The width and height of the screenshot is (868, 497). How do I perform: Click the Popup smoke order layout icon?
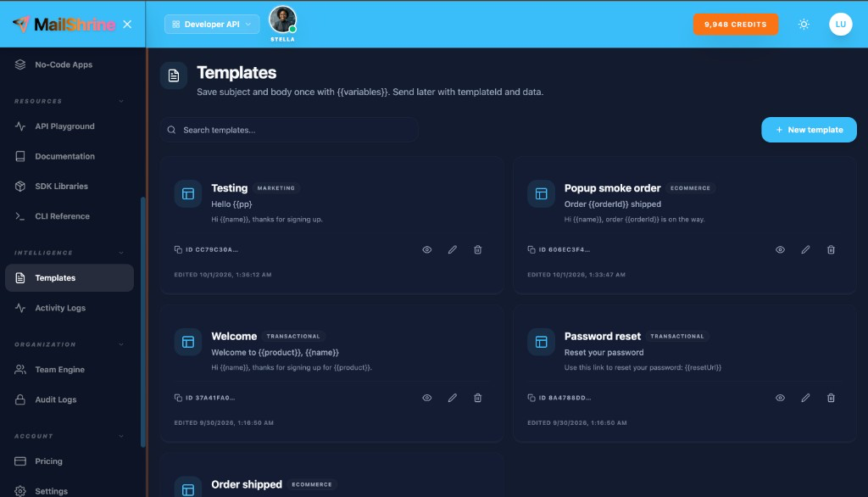point(542,194)
